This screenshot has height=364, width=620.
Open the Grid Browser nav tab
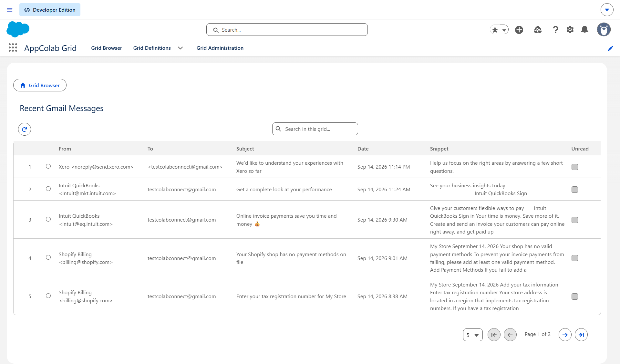[107, 48]
